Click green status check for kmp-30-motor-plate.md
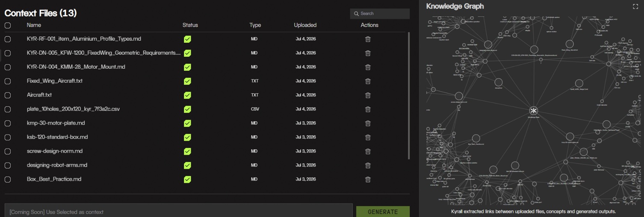Viewport: 644px width, 217px height. [x=187, y=123]
